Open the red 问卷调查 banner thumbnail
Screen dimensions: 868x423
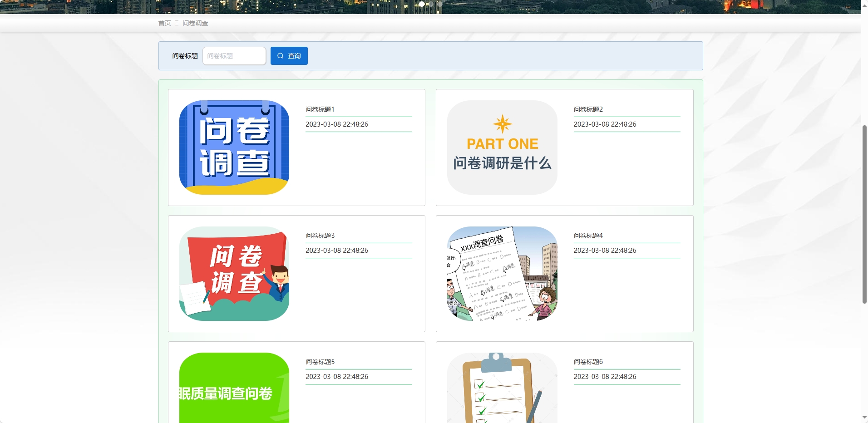pos(234,274)
